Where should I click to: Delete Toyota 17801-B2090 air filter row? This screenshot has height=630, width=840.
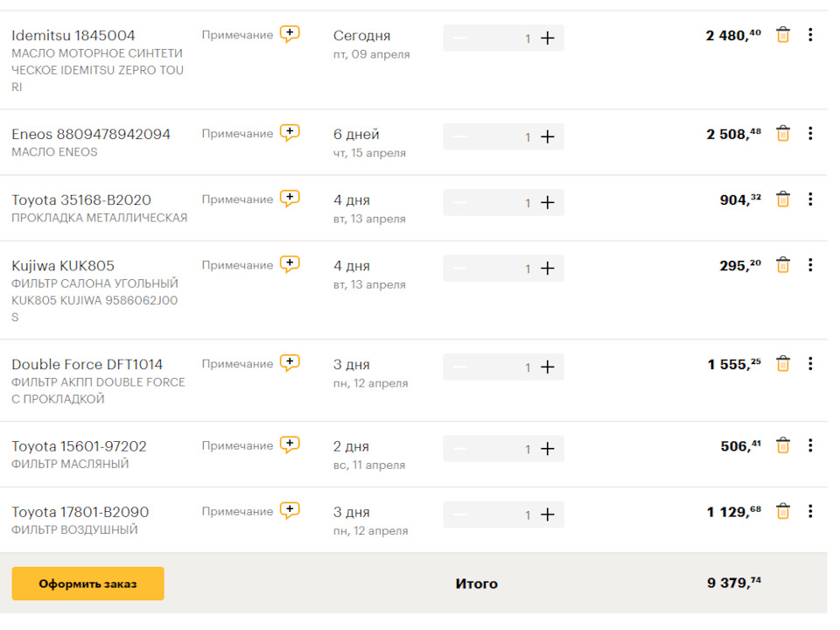783,512
